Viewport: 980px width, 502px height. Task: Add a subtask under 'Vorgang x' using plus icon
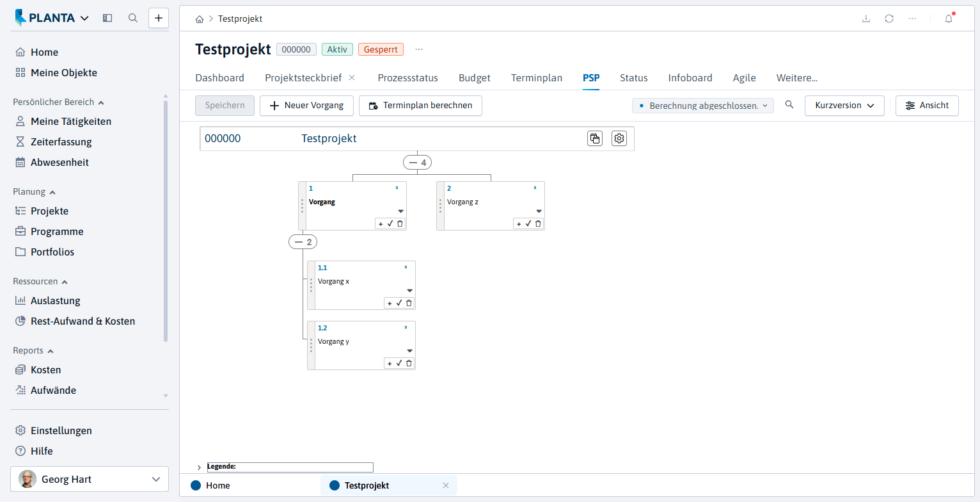pos(390,303)
